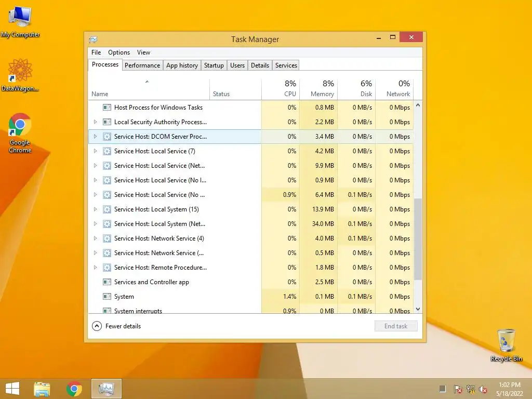The height and width of the screenshot is (399, 532).
Task: Click the End task button
Action: tap(396, 326)
